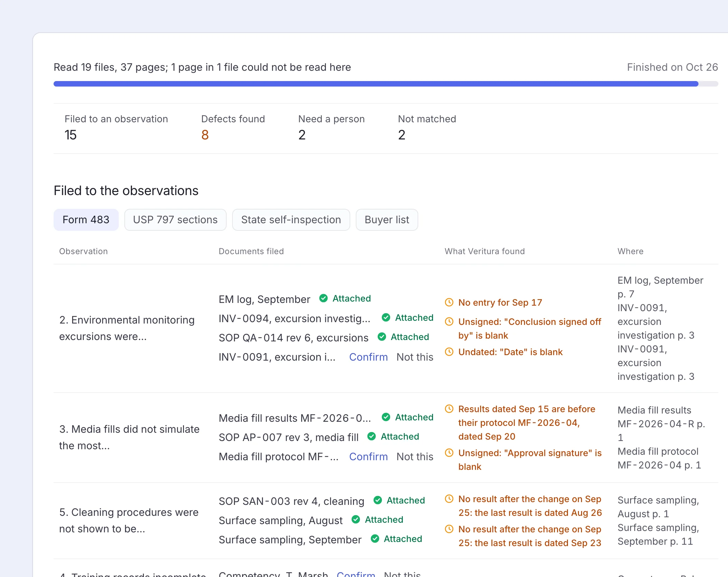Switch to USP 797 sections tab
Image resolution: width=728 pixels, height=577 pixels.
pos(175,220)
